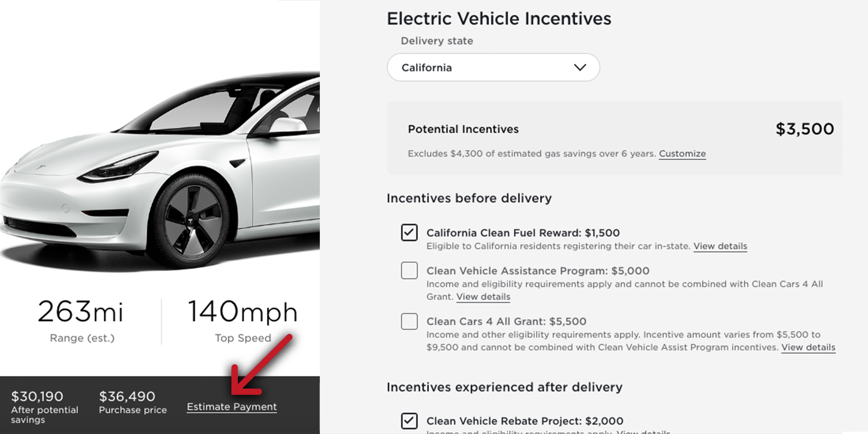This screenshot has width=868, height=434.
Task: Click the $3,500 potential incentives total
Action: 804,129
